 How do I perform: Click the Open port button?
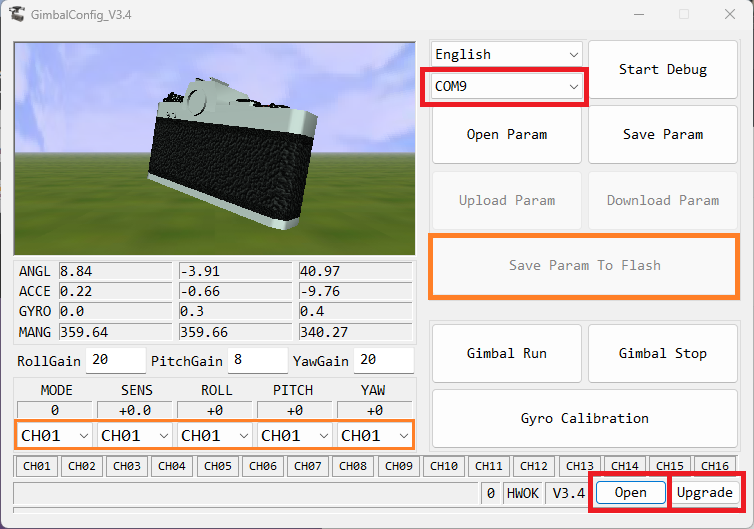[630, 492]
